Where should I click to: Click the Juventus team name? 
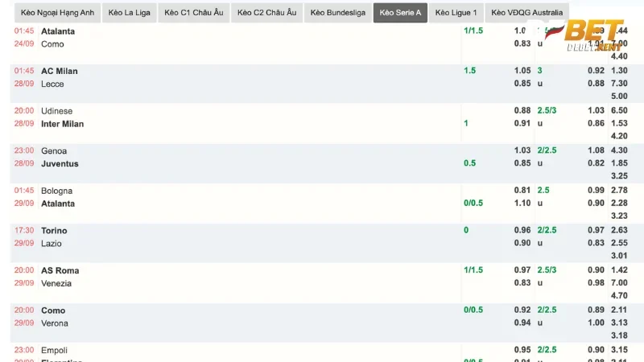point(60,163)
